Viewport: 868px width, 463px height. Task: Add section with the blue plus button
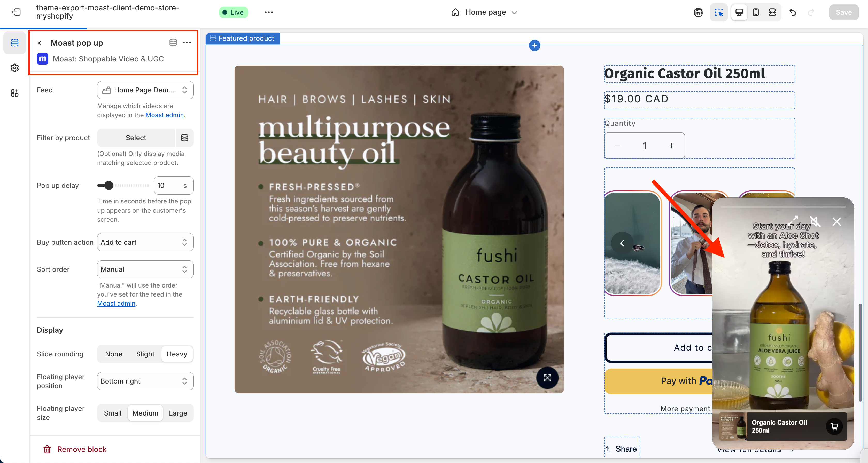(x=534, y=45)
